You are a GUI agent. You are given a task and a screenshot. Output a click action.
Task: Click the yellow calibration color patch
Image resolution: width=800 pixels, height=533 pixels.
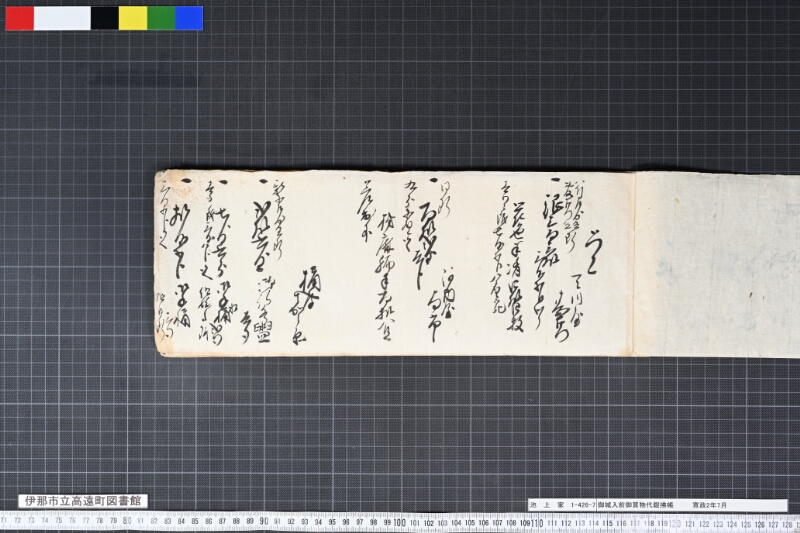point(133,18)
